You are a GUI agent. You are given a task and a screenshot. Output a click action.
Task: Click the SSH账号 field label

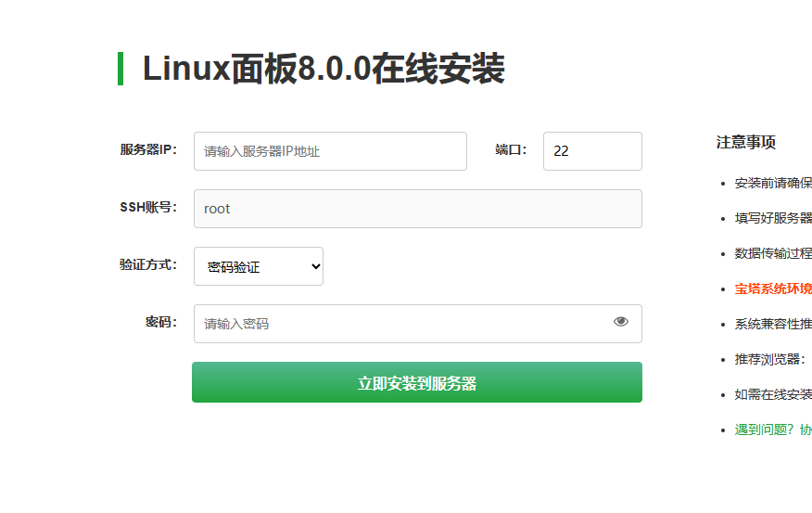click(148, 207)
